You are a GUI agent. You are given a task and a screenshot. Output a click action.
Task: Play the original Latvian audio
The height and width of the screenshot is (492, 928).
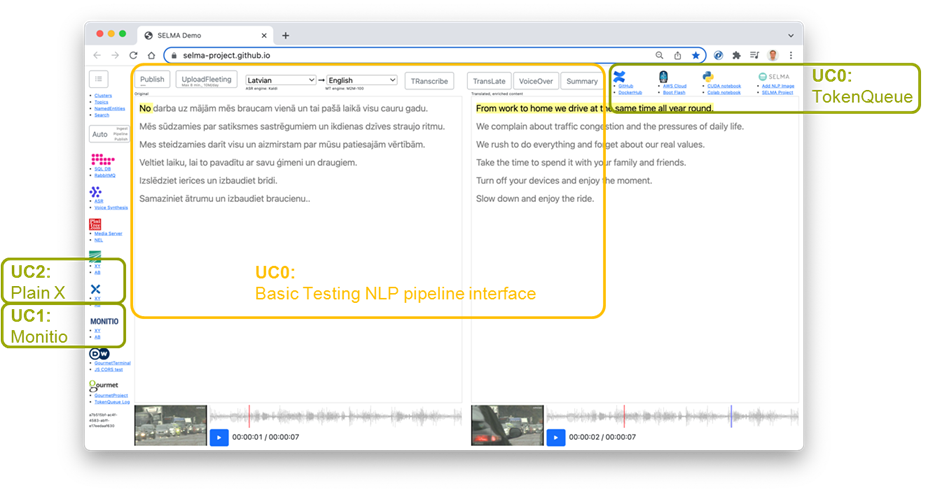coord(219,438)
